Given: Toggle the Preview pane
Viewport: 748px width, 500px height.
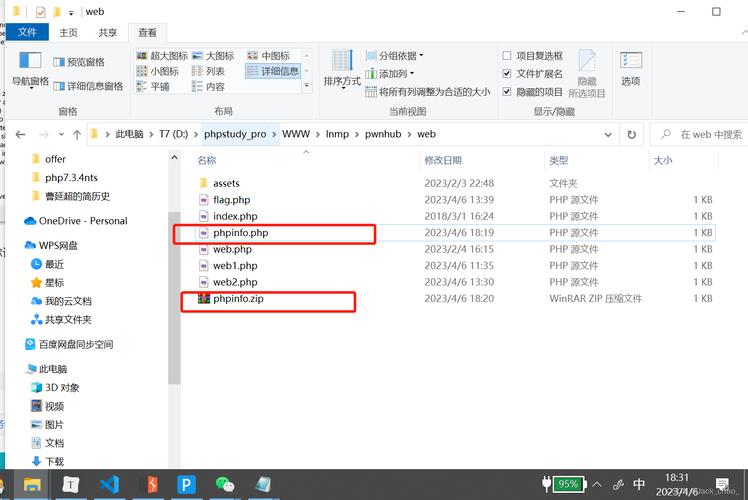Looking at the screenshot, I should pyautogui.click(x=79, y=62).
